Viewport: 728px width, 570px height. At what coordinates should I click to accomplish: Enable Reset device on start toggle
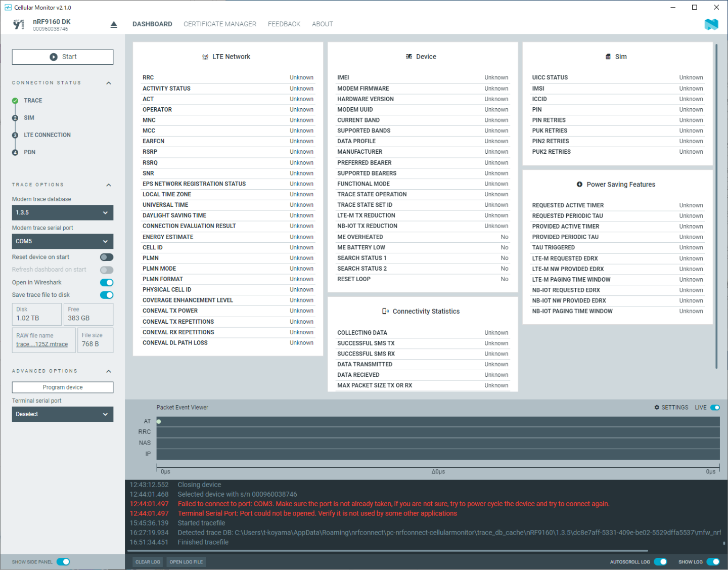coord(107,257)
